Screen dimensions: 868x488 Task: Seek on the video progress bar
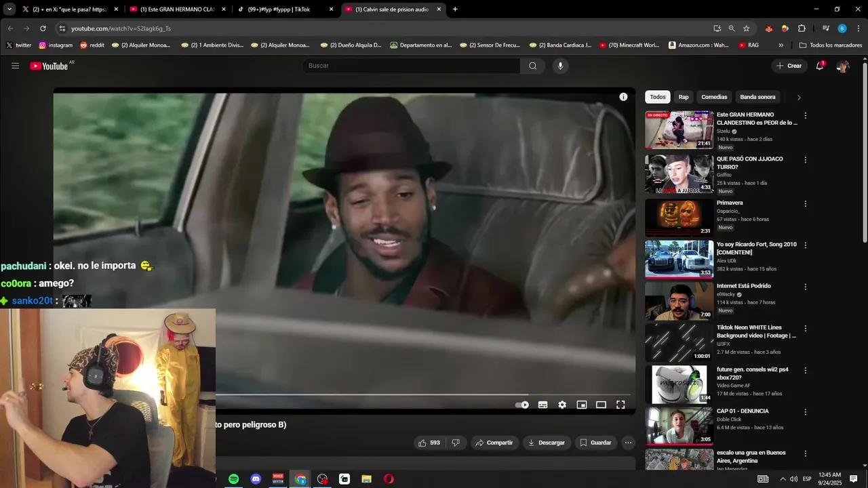click(423, 394)
